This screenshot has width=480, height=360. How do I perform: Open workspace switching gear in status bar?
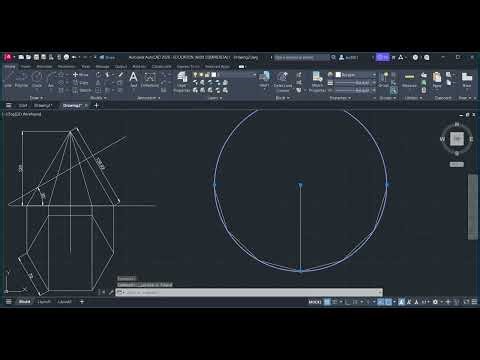click(435, 302)
